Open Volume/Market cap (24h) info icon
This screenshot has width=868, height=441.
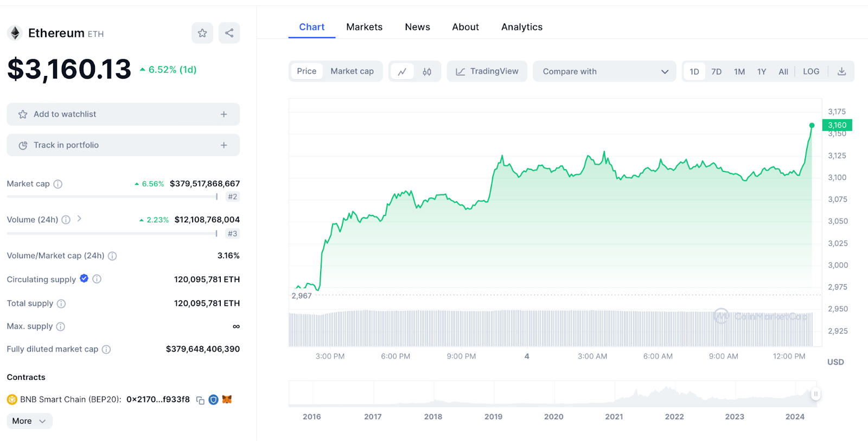pyautogui.click(x=112, y=256)
